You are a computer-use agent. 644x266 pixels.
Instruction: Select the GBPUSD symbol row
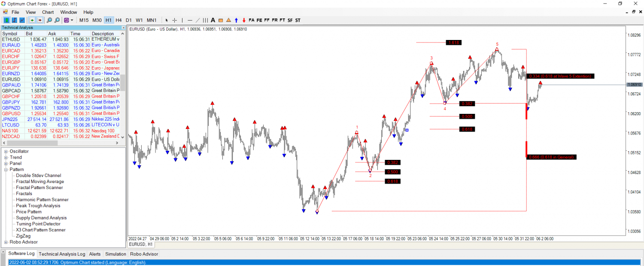[x=11, y=113]
